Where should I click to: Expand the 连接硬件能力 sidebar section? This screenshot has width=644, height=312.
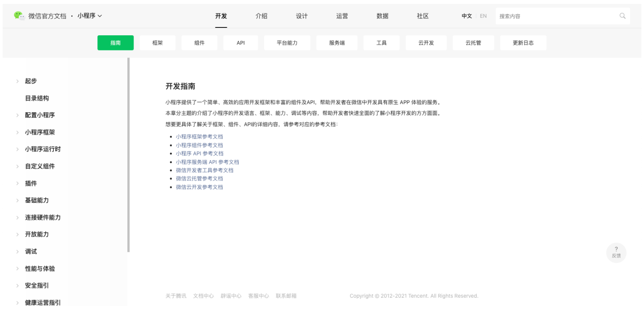[43, 217]
